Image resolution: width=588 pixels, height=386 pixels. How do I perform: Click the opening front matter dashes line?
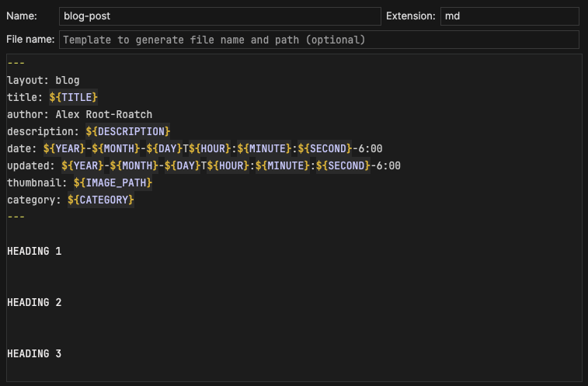pyautogui.click(x=16, y=63)
